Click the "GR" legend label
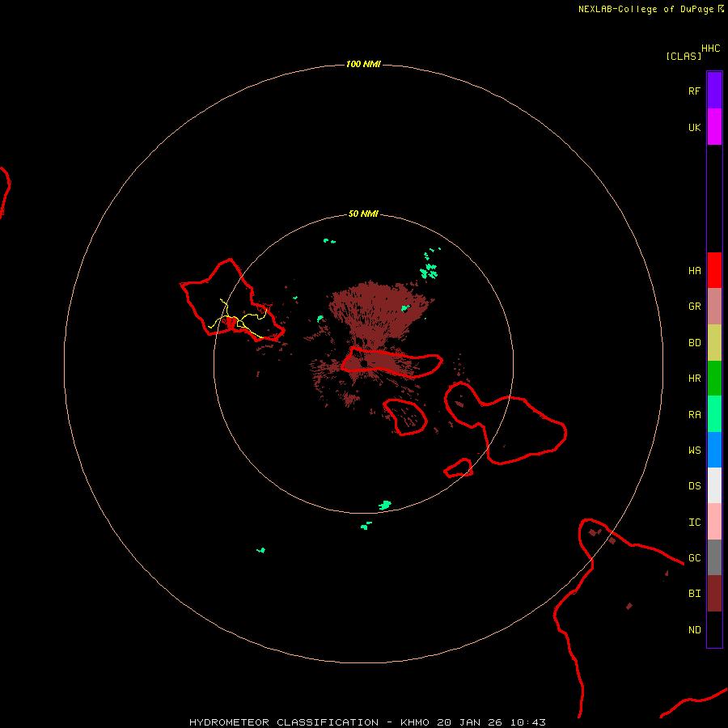Viewport: 728px width, 728px height. tap(694, 307)
